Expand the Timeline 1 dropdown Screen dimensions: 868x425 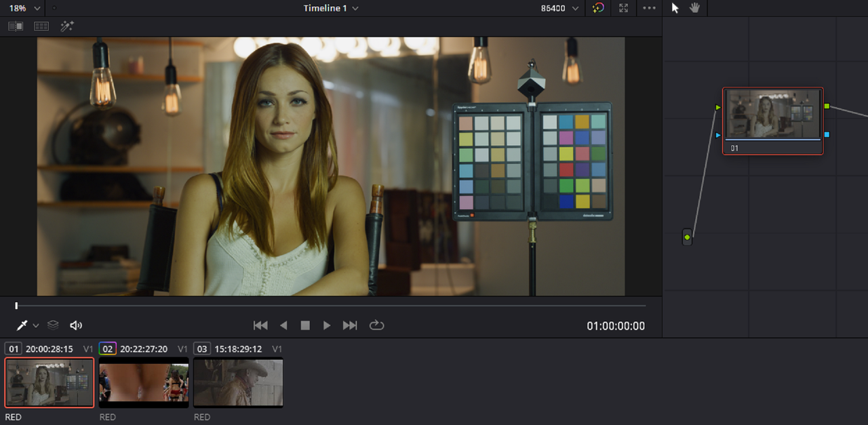(331, 8)
